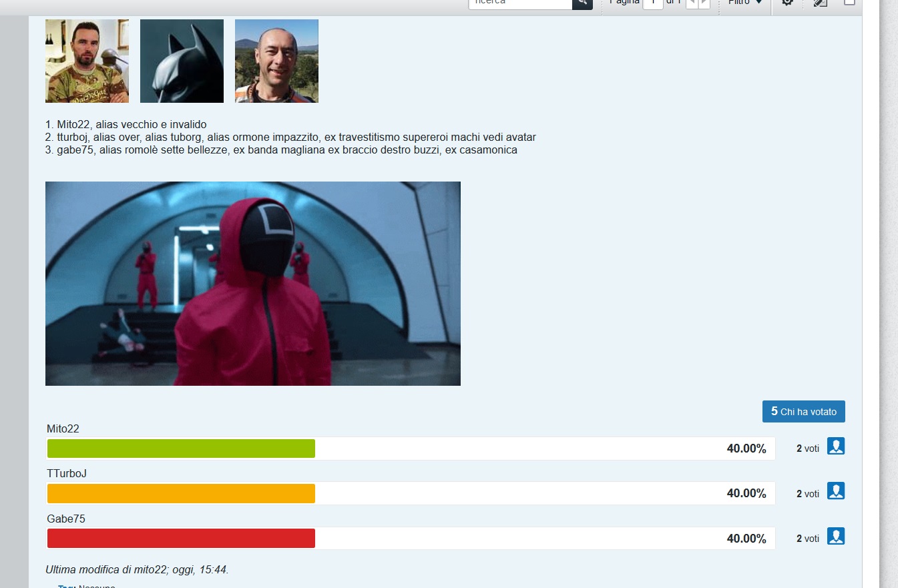
Task: Click the pencil edit icon in toolbar
Action: 821,3
